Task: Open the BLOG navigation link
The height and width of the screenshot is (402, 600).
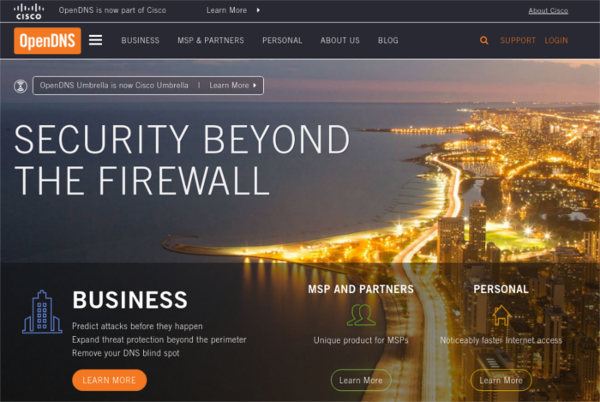Action: (x=388, y=41)
